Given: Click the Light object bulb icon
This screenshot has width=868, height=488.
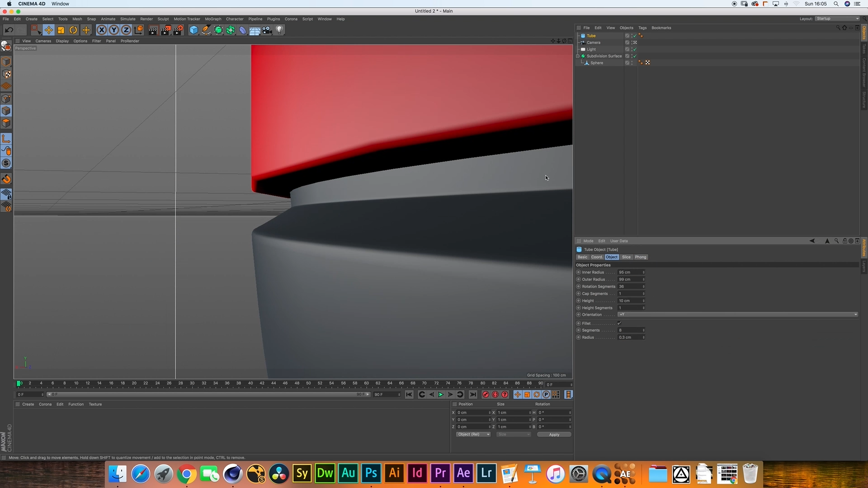Looking at the screenshot, I should (279, 30).
